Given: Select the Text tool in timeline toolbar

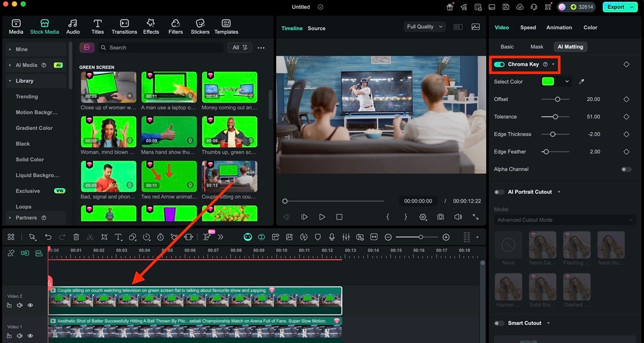Looking at the screenshot, I should coord(118,237).
